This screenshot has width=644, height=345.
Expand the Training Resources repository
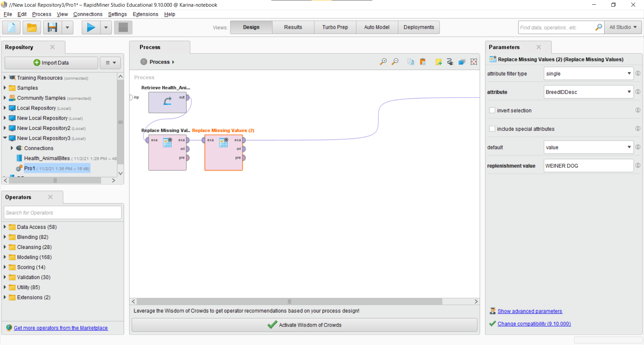[x=5, y=78]
